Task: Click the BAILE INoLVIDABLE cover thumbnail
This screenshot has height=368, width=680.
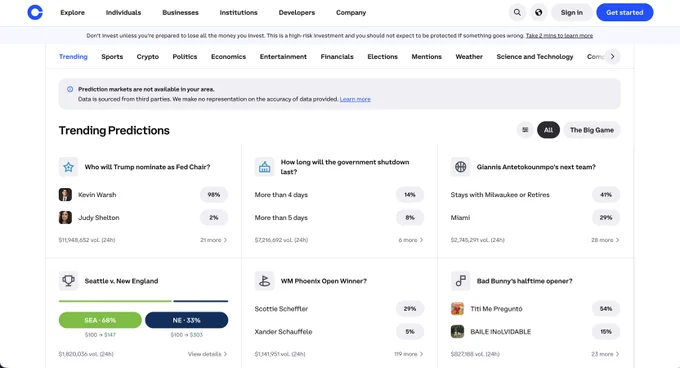Action: 458,332
